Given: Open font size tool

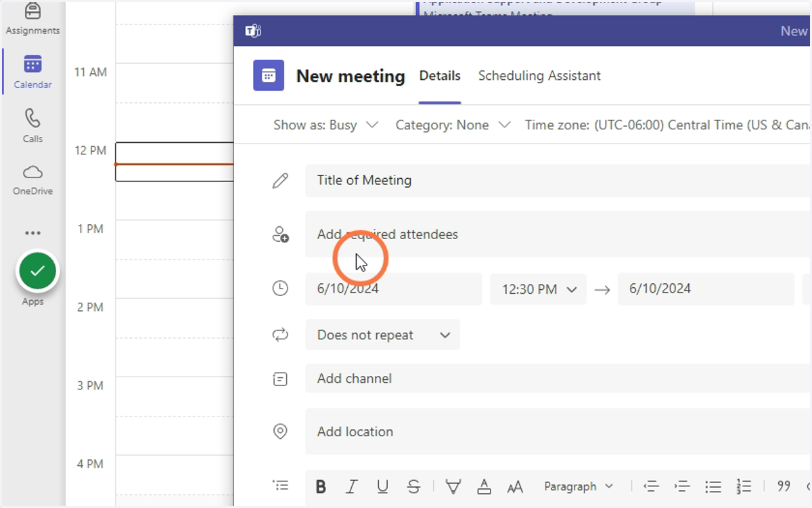Looking at the screenshot, I should pos(515,486).
